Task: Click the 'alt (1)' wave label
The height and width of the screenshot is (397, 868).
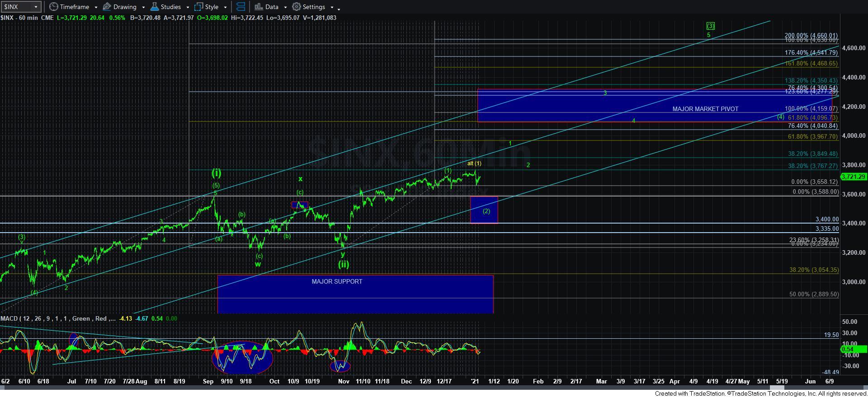Action: point(474,163)
